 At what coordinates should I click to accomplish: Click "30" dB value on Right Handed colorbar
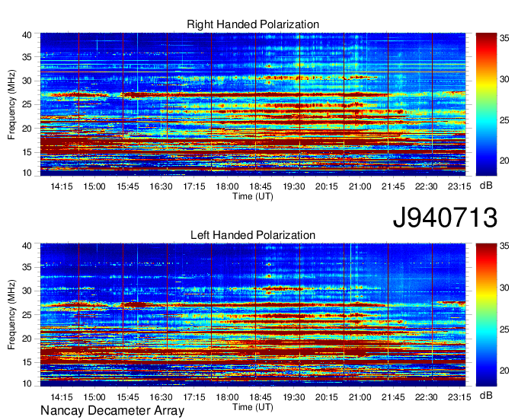pos(504,79)
